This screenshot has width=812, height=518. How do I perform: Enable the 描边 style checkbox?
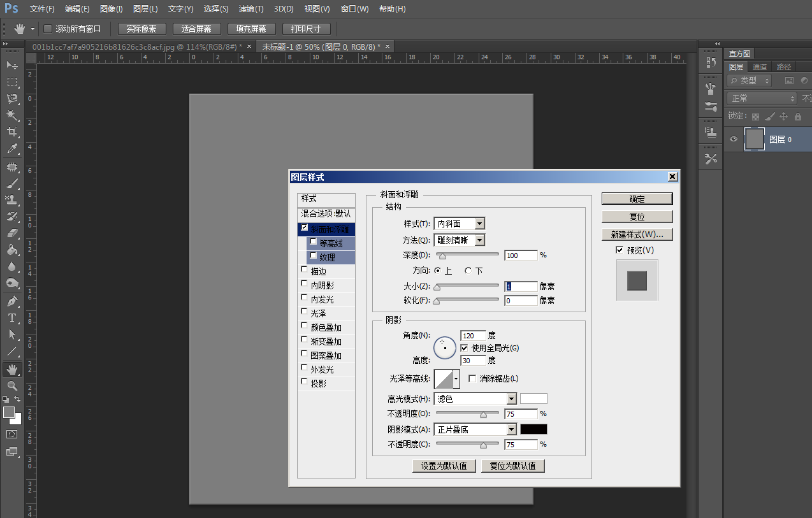(304, 270)
